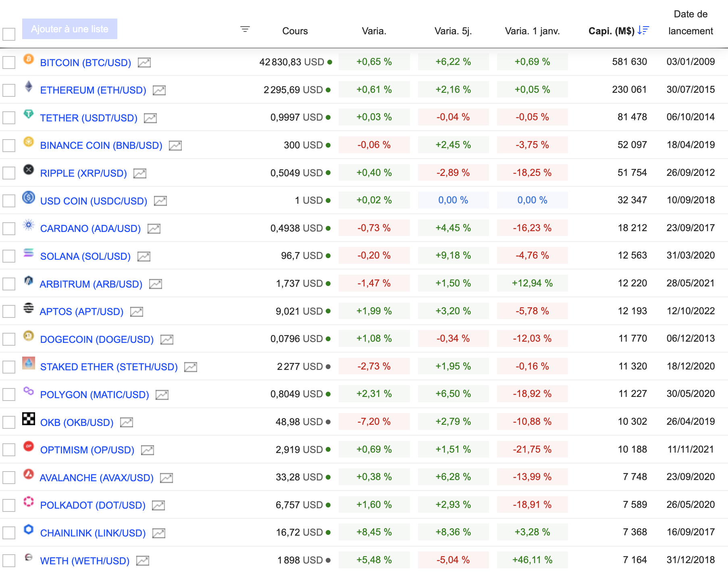This screenshot has width=728, height=572.
Task: Check the Ripple row checkbox
Action: point(9,173)
